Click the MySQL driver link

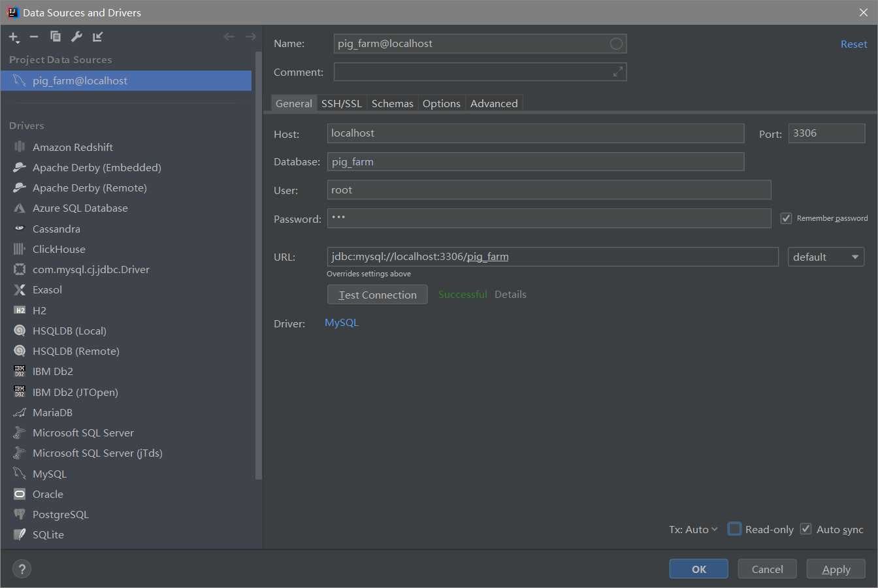point(342,323)
